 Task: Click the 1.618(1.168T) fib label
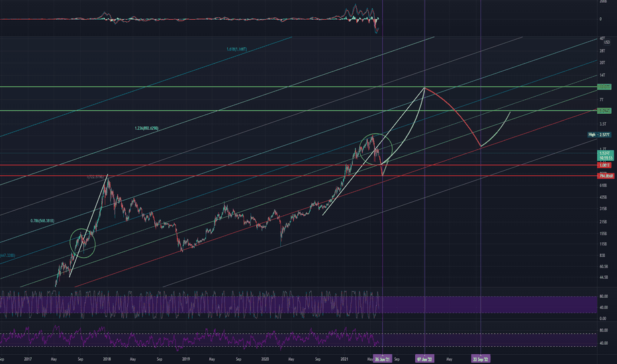tap(236, 49)
